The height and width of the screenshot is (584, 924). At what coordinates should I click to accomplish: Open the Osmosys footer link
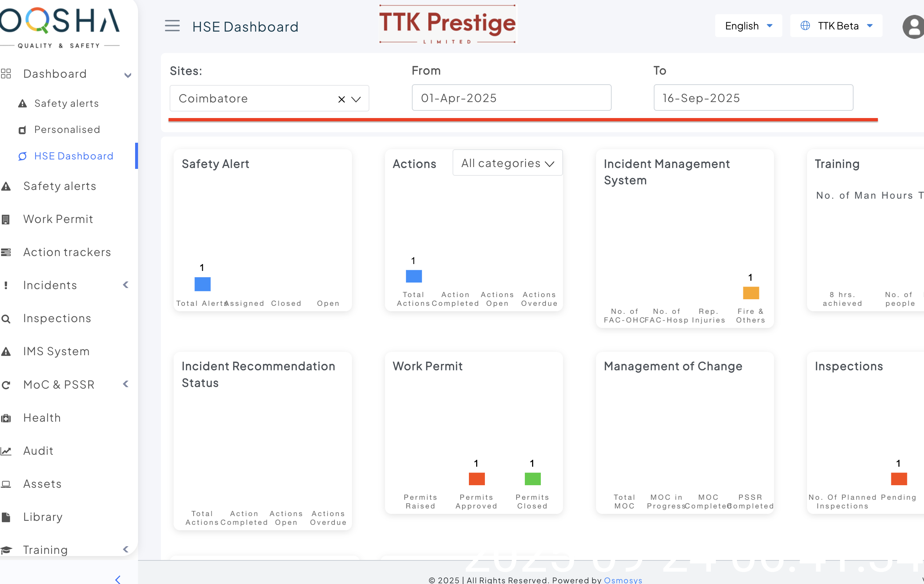click(x=623, y=580)
